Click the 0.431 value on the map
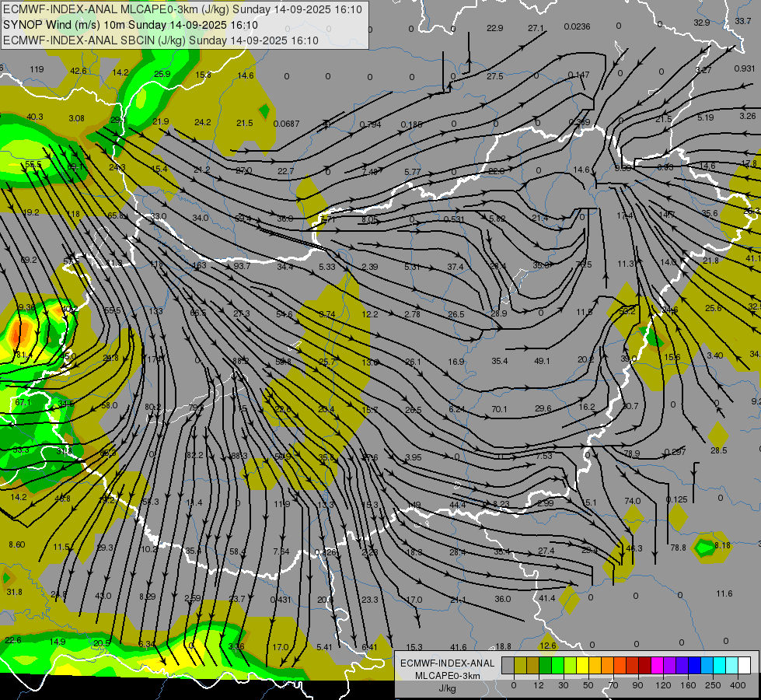 point(280,600)
